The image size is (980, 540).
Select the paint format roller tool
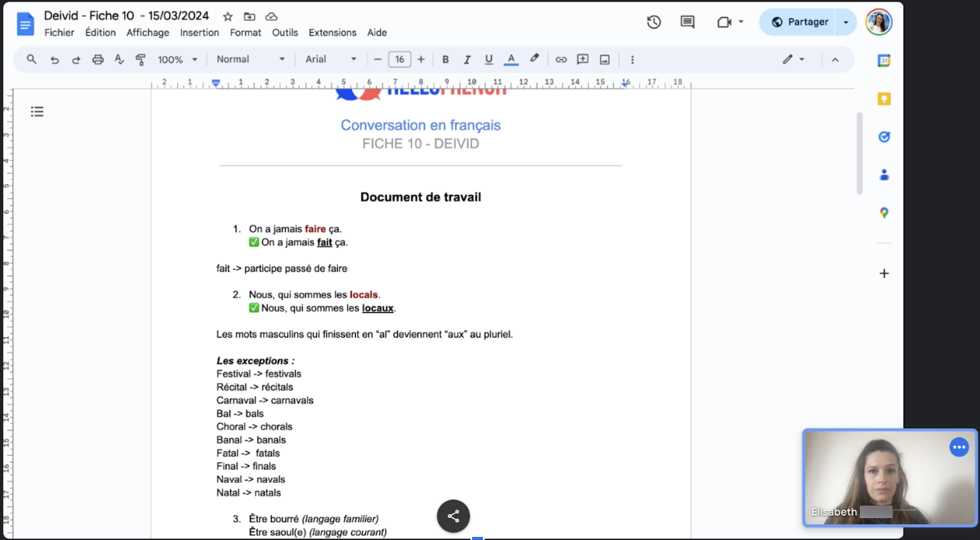point(141,59)
